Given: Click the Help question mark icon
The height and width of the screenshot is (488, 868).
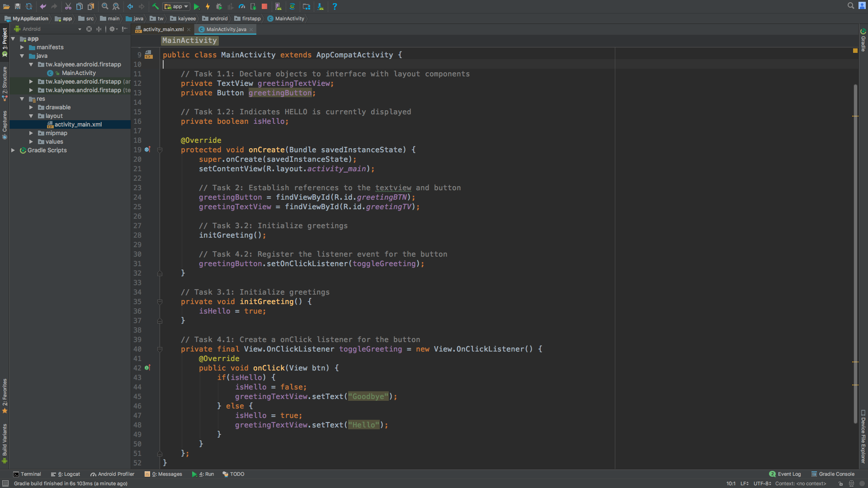Looking at the screenshot, I should pyautogui.click(x=335, y=6).
